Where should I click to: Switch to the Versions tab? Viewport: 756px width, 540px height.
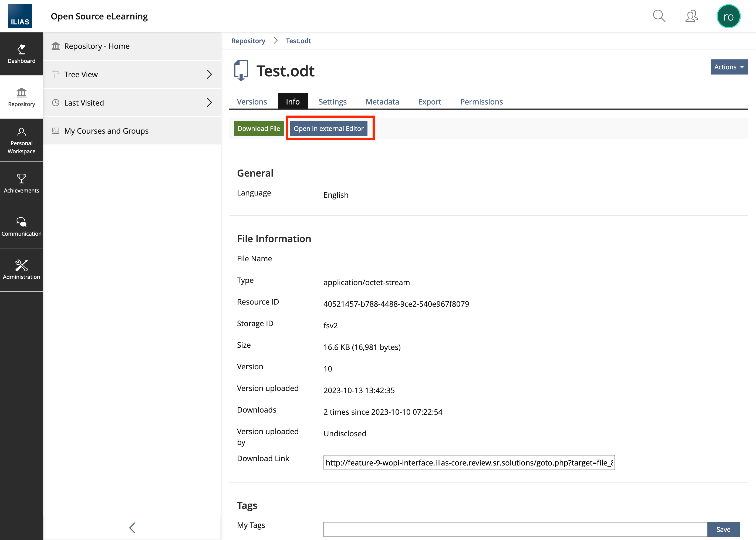[x=252, y=102]
